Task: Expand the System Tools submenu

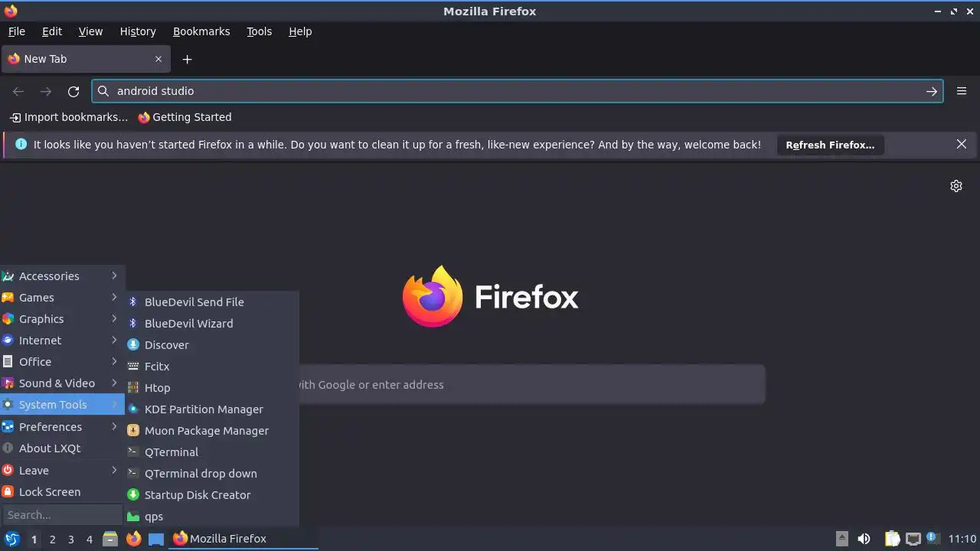Action: [62, 405]
